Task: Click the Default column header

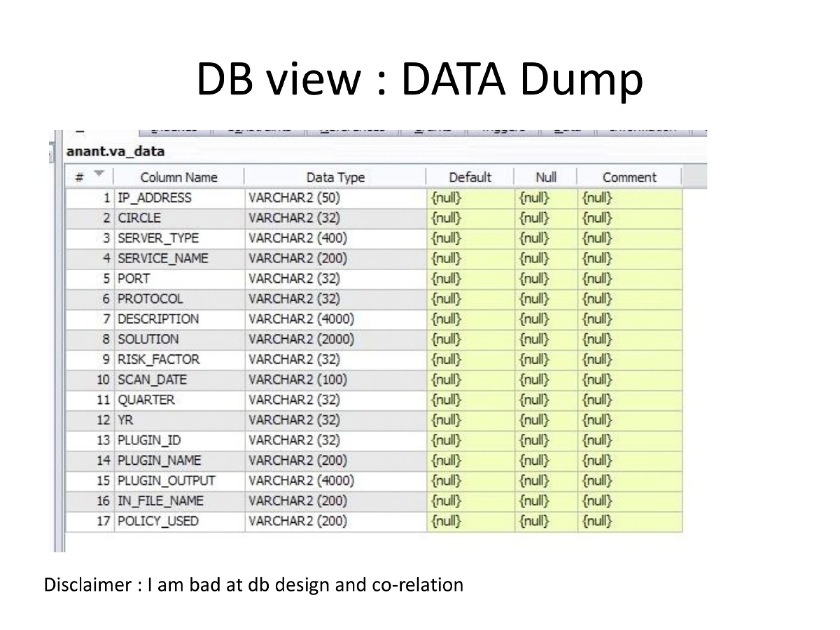Action: [470, 177]
